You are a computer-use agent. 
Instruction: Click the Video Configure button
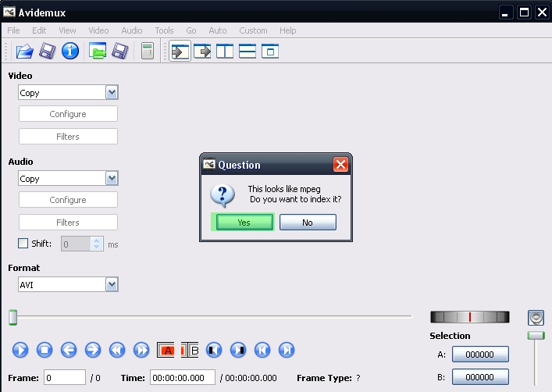[68, 114]
